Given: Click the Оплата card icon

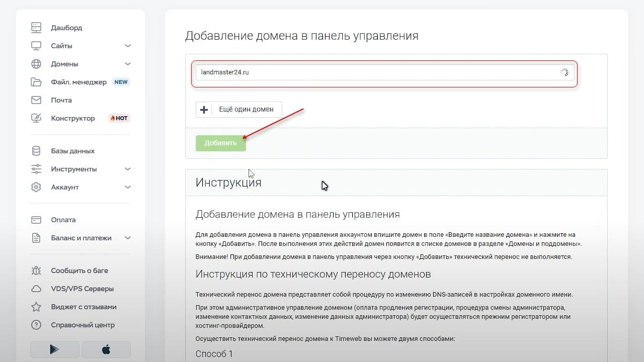Looking at the screenshot, I should pyautogui.click(x=36, y=220).
